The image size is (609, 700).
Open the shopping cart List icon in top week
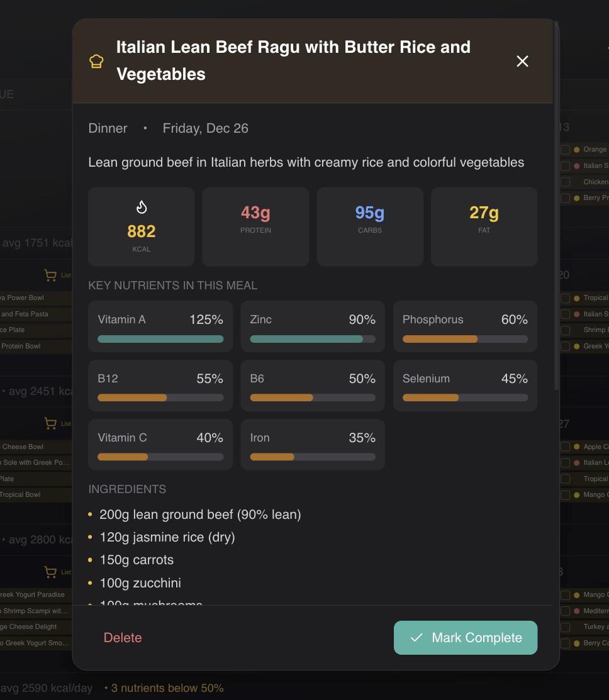[50, 275]
